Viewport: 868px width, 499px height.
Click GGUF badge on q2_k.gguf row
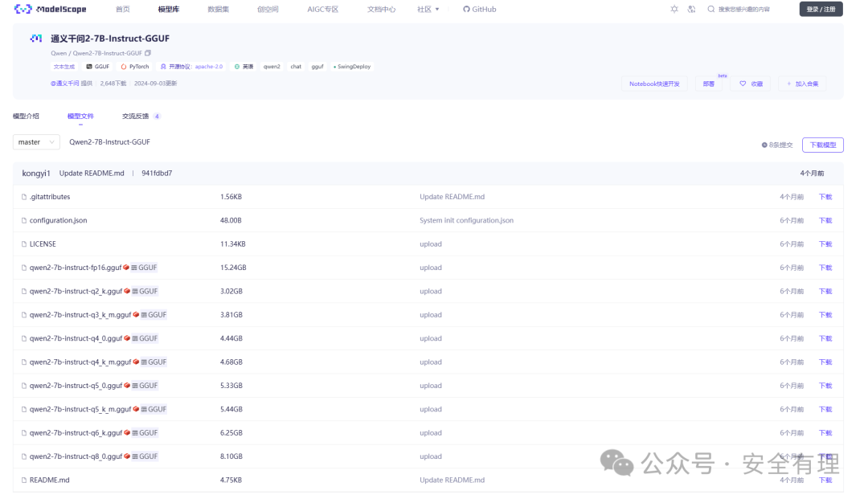point(145,291)
